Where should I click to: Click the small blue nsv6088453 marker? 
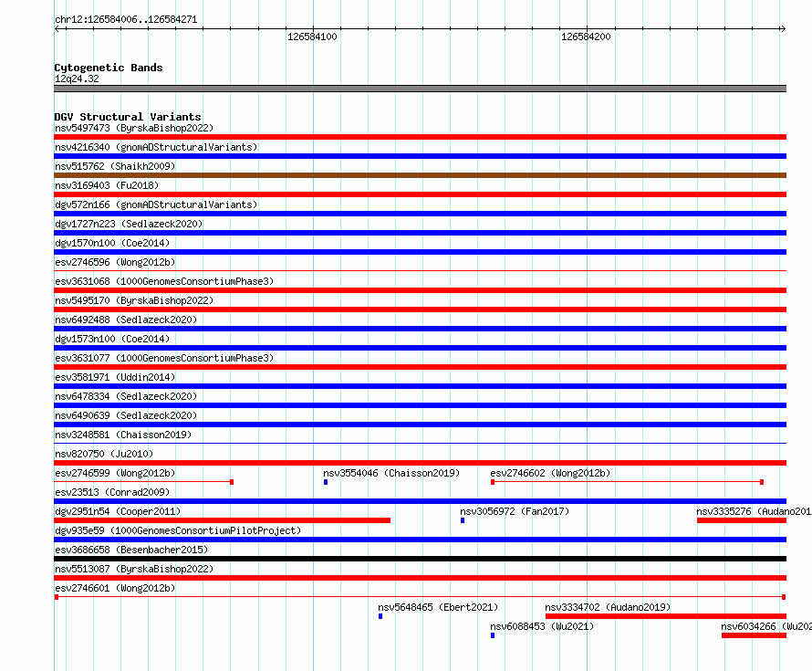[x=493, y=635]
